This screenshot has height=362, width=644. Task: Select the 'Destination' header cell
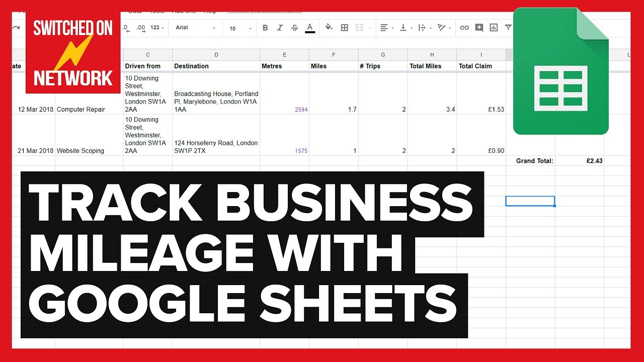(216, 66)
